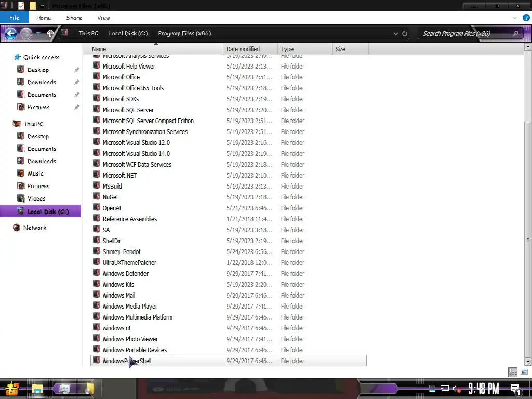Open Documents under Quick access

pos(42,95)
